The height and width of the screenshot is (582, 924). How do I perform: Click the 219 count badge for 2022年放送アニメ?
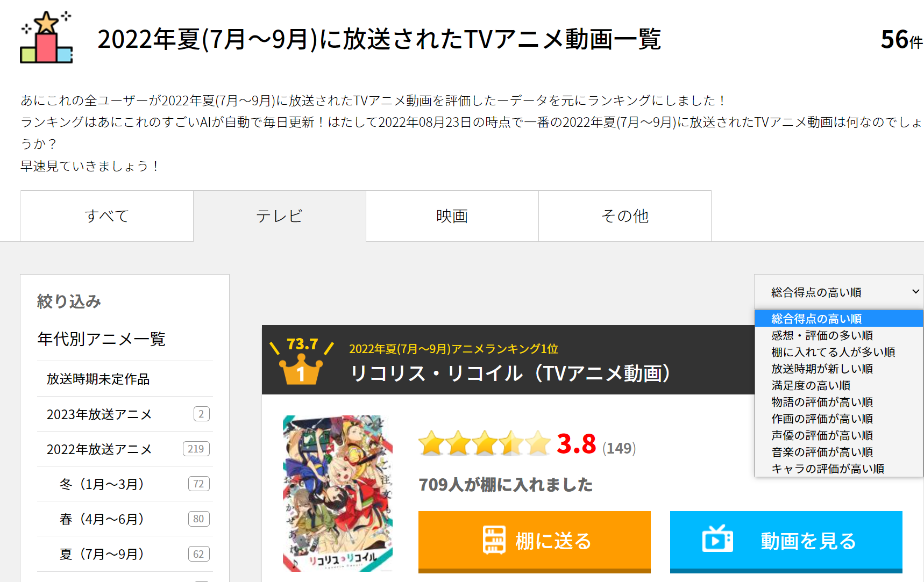[x=196, y=449]
